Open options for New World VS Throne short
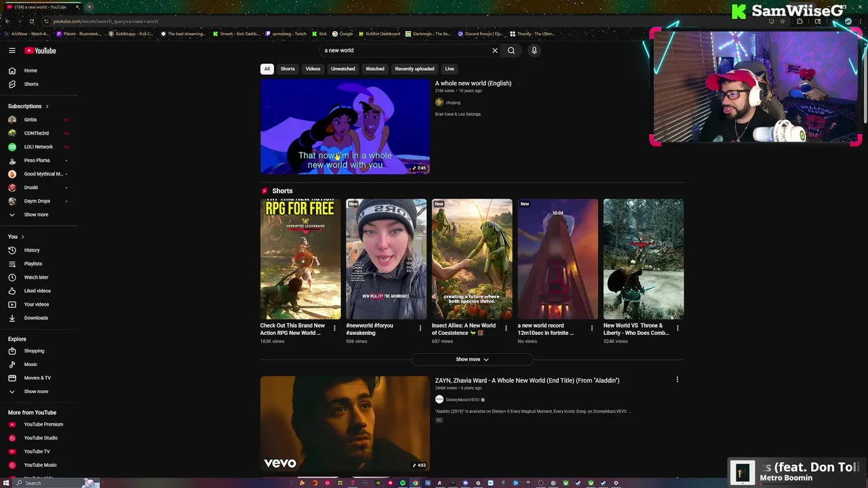The width and height of the screenshot is (868, 488). (677, 328)
